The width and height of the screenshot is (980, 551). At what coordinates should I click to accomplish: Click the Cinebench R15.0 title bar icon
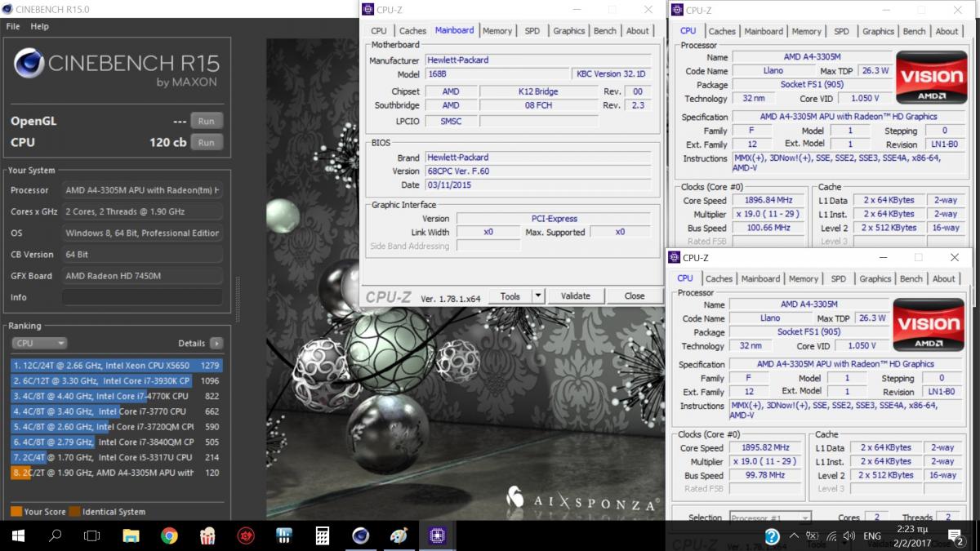pos(8,9)
